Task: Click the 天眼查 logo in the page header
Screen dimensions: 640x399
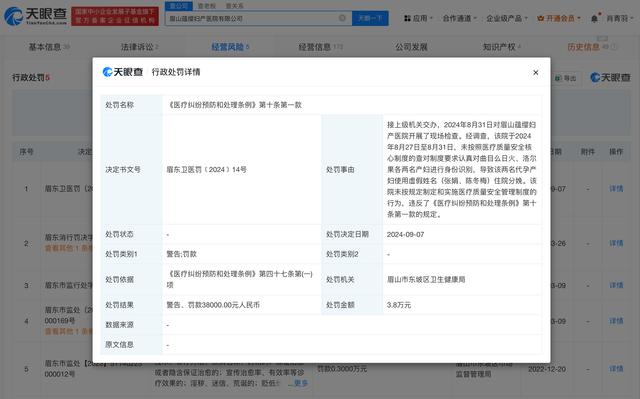Action: coord(35,16)
